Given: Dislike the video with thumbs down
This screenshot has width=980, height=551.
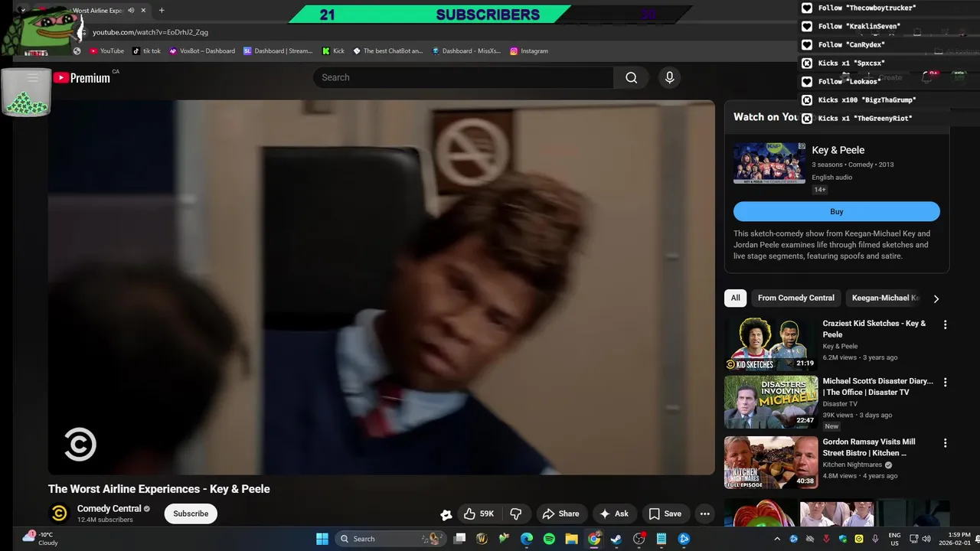Looking at the screenshot, I should click(x=516, y=514).
